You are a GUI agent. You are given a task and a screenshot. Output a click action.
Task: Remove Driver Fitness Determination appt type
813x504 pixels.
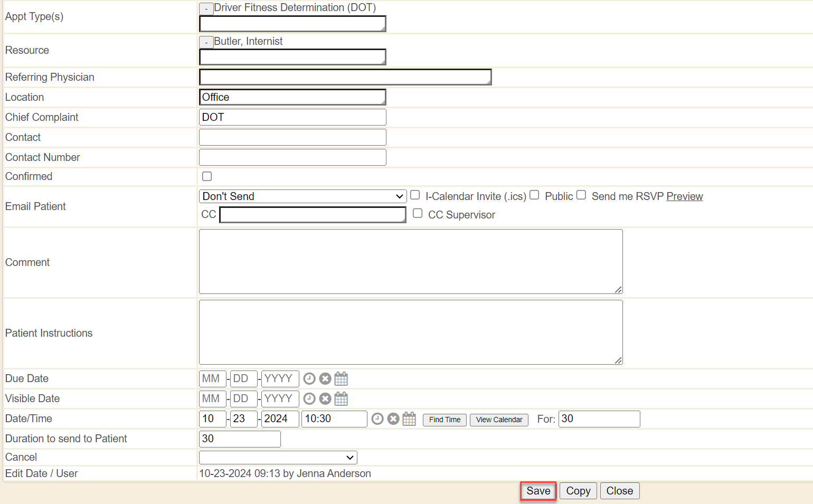[206, 9]
